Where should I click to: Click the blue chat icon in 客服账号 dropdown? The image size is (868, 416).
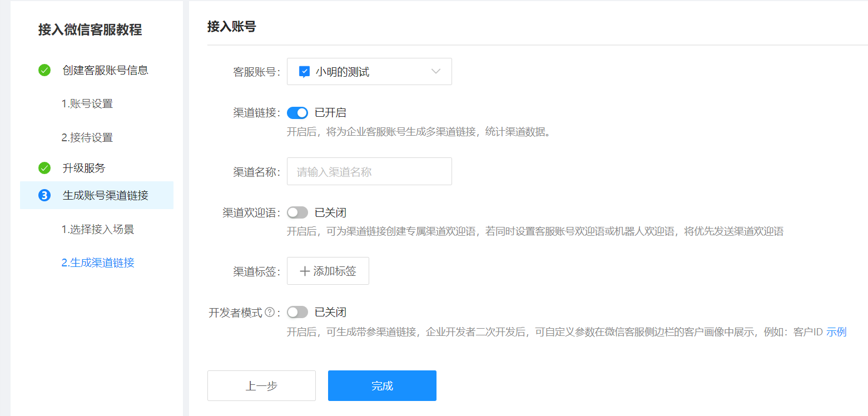click(x=304, y=72)
